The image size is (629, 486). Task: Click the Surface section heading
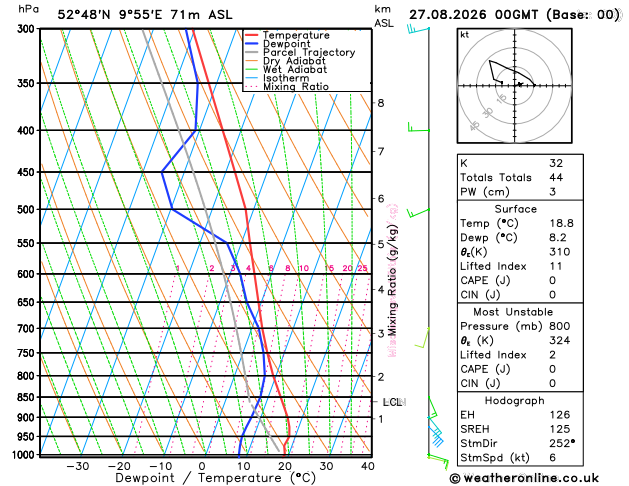click(x=515, y=209)
